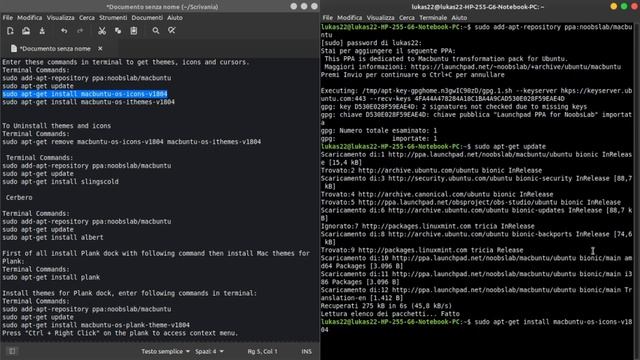Click the '[sudo] password di lukas22:' terminal line

point(371,43)
